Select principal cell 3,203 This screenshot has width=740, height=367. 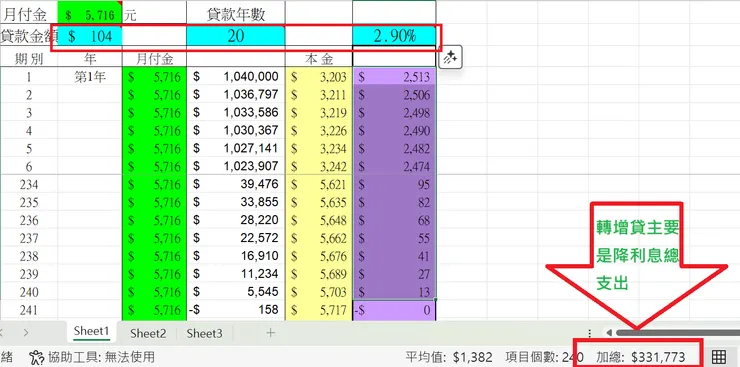click(319, 77)
